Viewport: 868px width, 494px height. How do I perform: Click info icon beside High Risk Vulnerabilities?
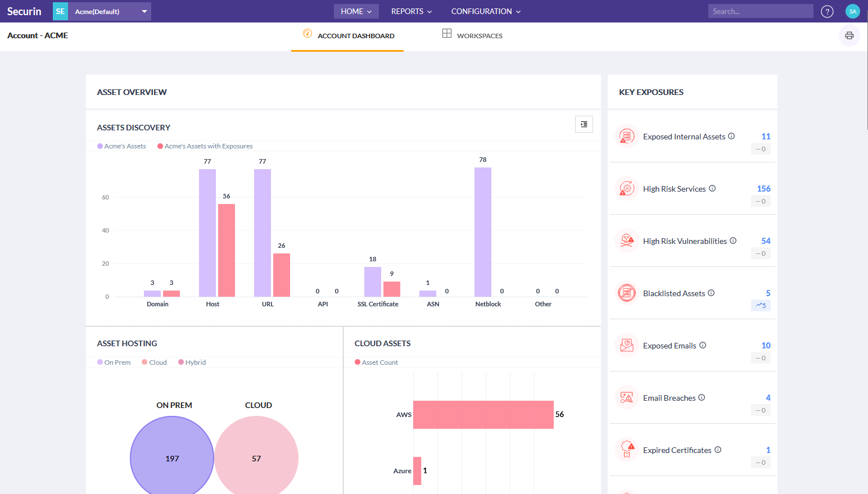[x=733, y=241]
